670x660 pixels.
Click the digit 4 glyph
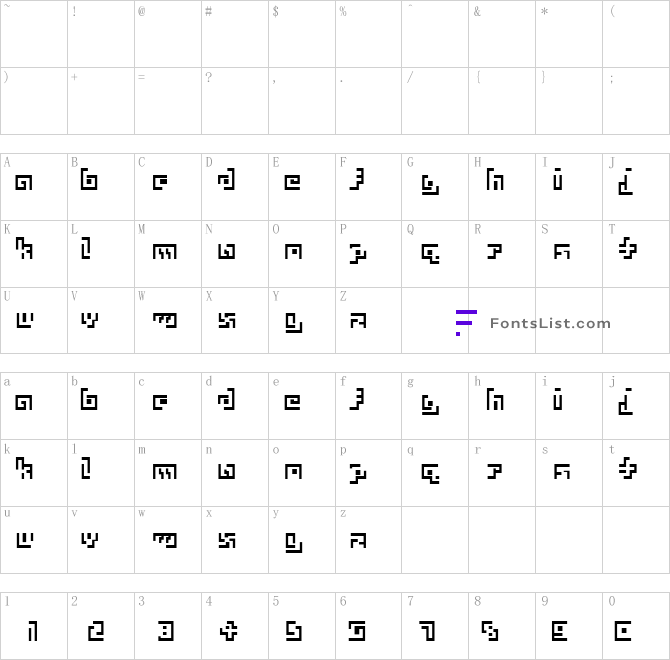227,630
